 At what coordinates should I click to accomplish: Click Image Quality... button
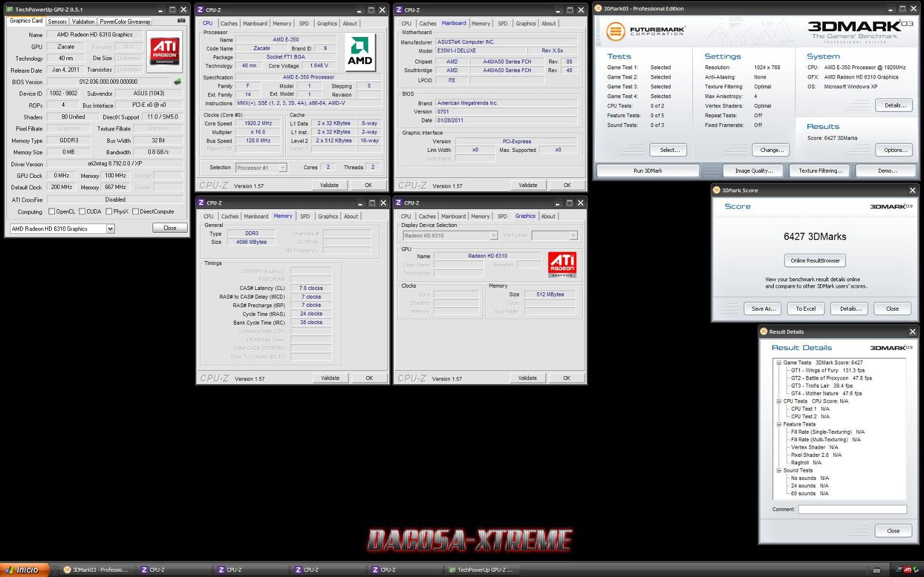click(754, 171)
